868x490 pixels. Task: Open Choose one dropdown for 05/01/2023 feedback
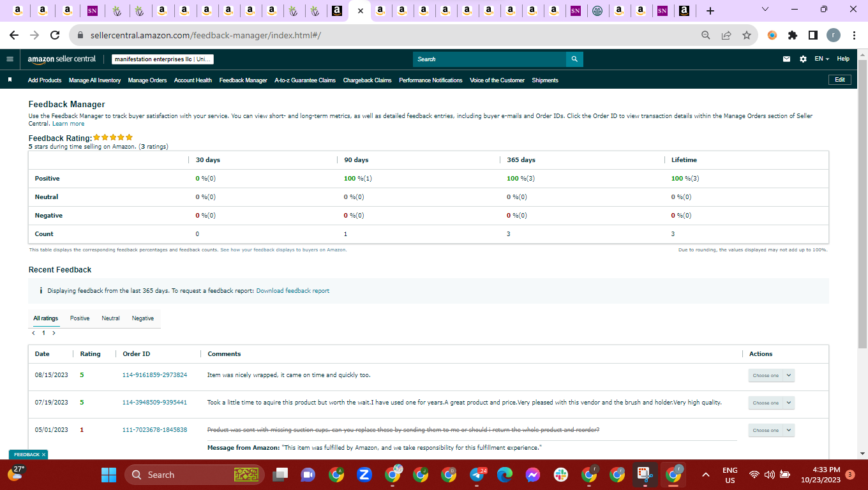(771, 430)
